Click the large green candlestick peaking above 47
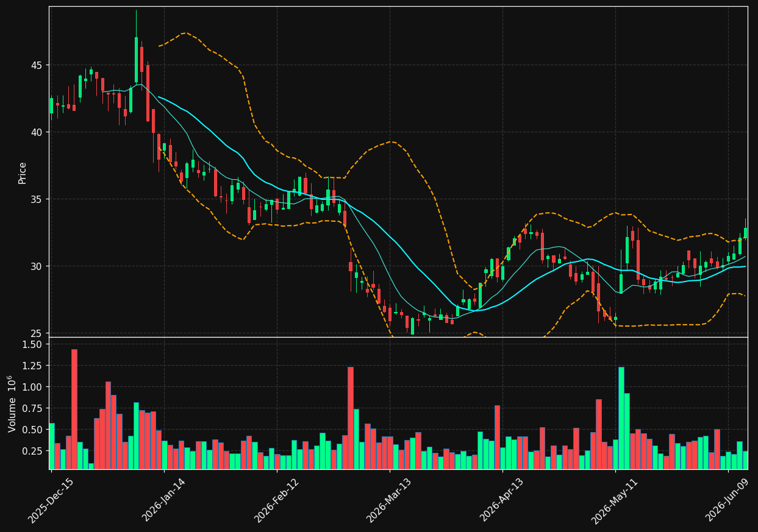This screenshot has width=758, height=532. (x=136, y=60)
